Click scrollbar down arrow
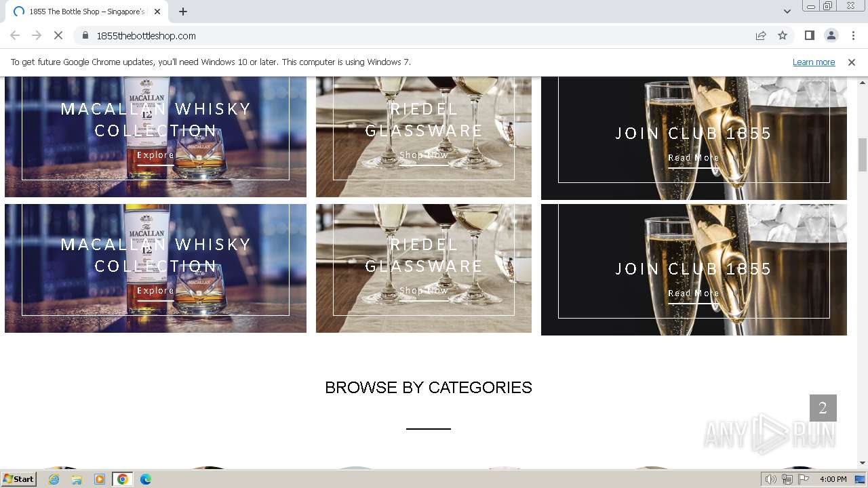Screen dimensions: 868x488 click(863, 463)
